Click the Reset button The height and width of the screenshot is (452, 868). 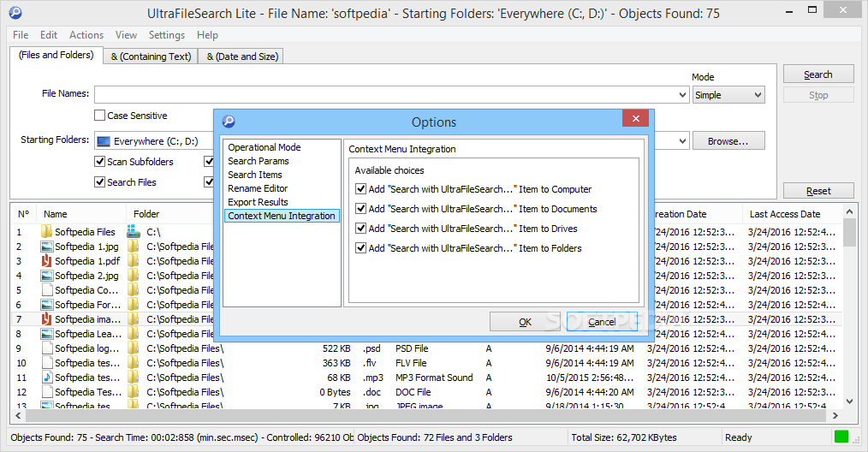(818, 191)
